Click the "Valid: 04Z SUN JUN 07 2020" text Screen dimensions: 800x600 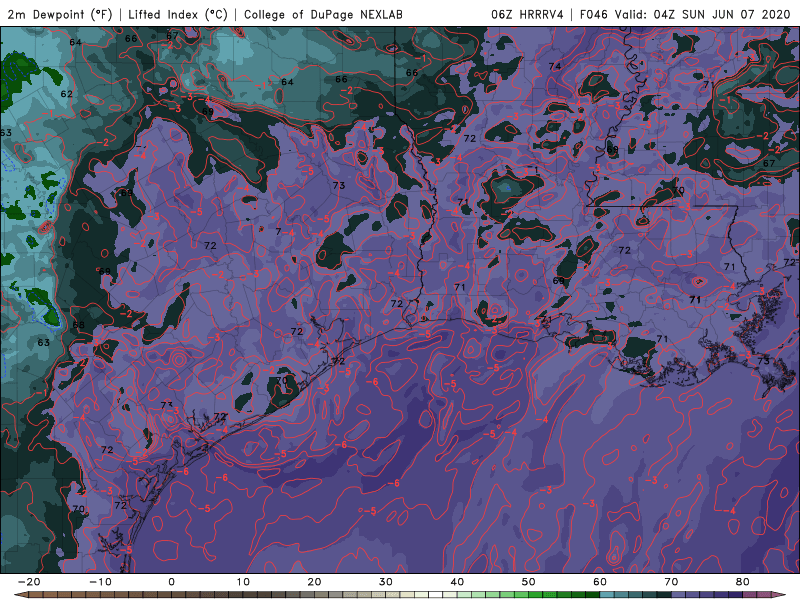pos(702,14)
